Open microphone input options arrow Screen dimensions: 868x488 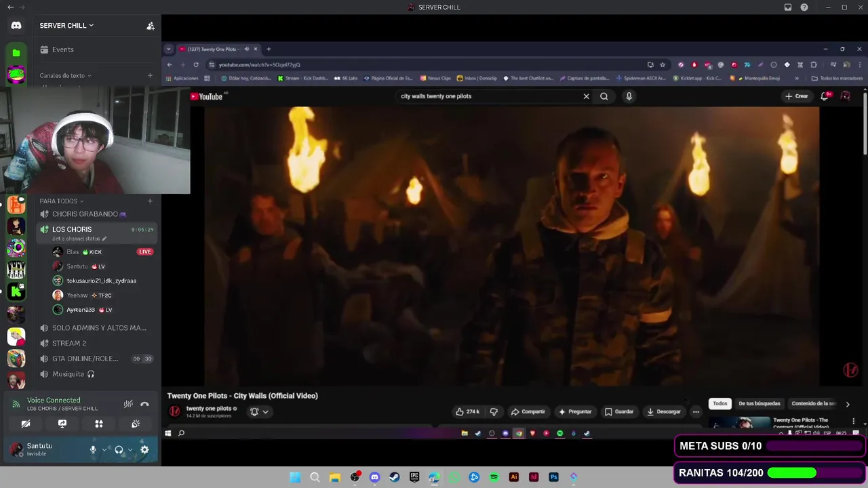(104, 449)
